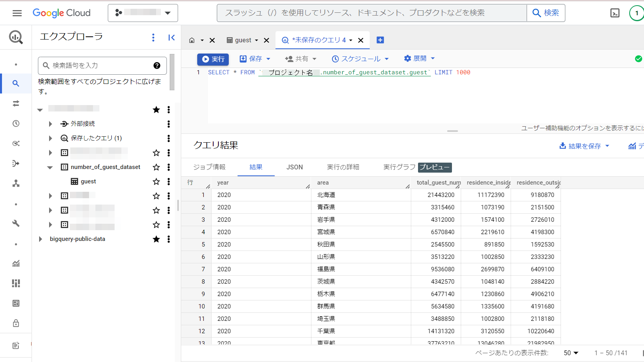644x362 pixels.
Task: Click the guest table icon under number_of_guest_dataset
Action: coord(74,181)
